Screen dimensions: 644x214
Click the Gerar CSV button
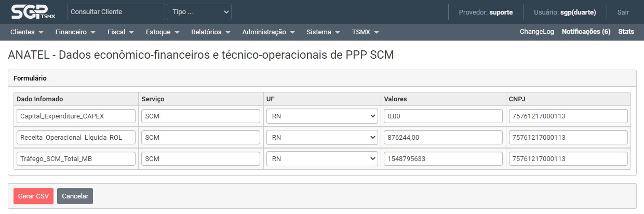33,196
